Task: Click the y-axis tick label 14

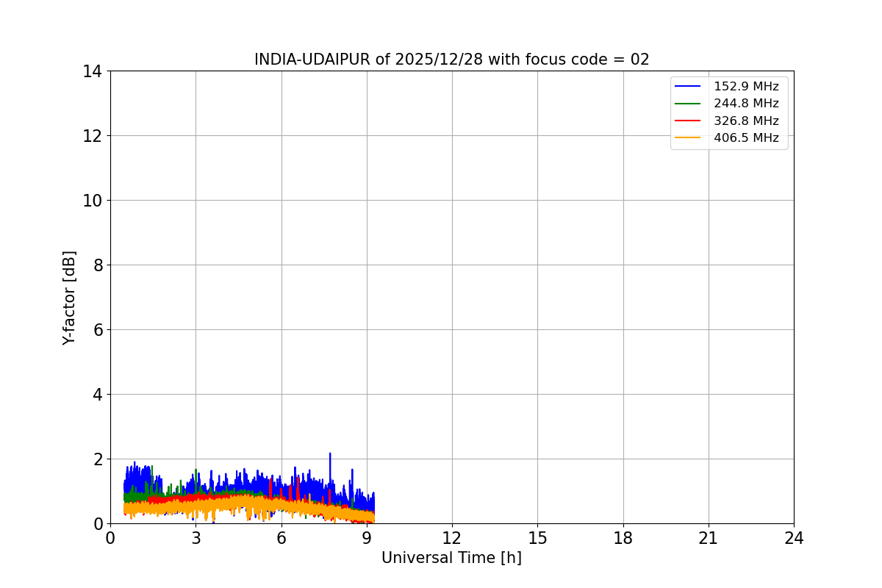Action: 93,71
